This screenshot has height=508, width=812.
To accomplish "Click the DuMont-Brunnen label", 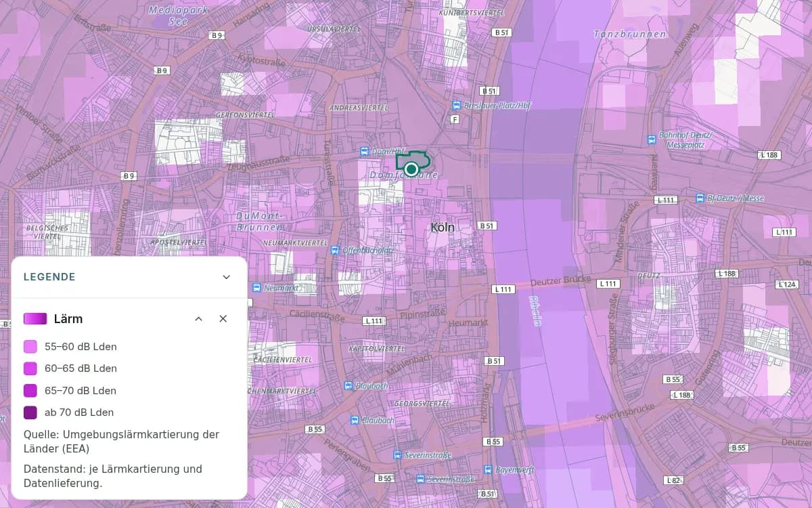I will point(259,221).
